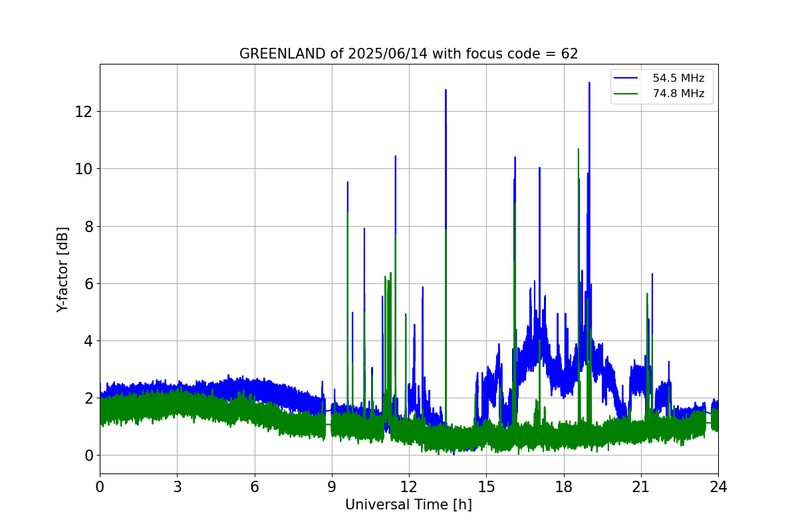Click x-axis tick label 21
This screenshot has height=532, width=798.
(x=641, y=487)
